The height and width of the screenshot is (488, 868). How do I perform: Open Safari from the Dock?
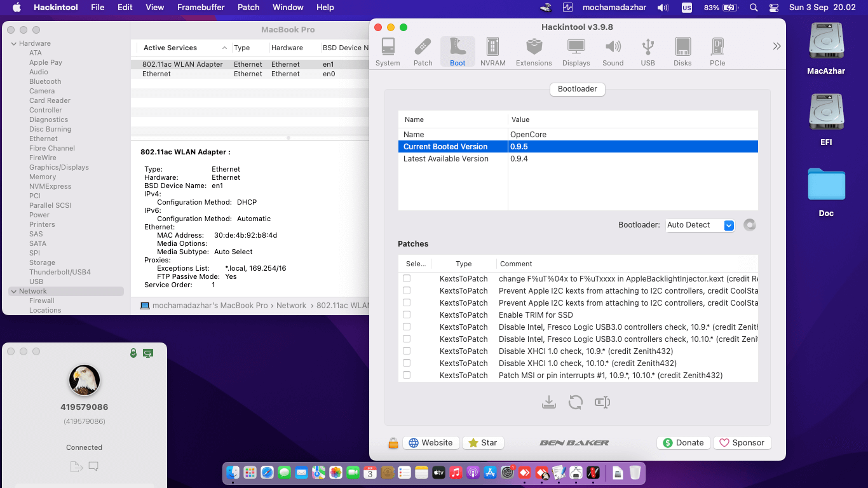267,472
